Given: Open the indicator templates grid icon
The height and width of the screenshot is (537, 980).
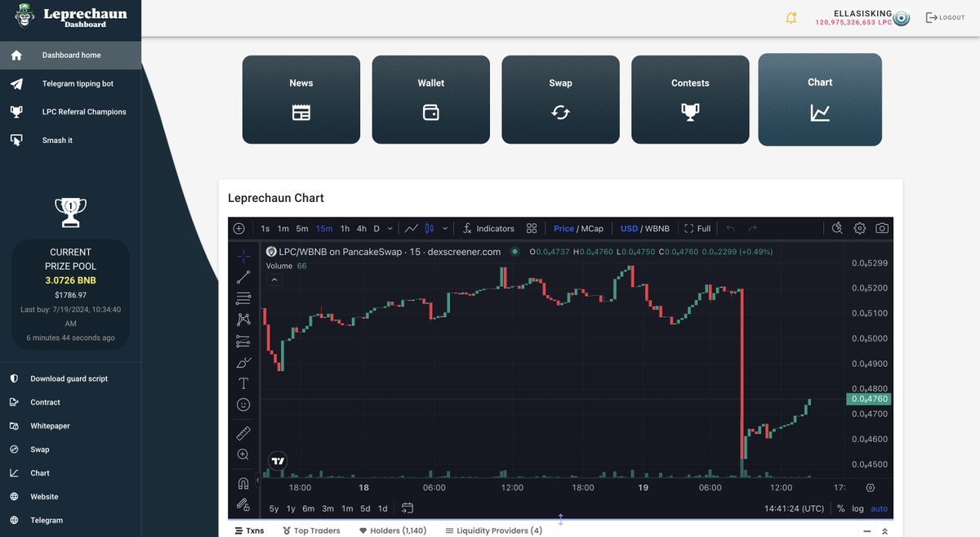Looking at the screenshot, I should point(532,229).
